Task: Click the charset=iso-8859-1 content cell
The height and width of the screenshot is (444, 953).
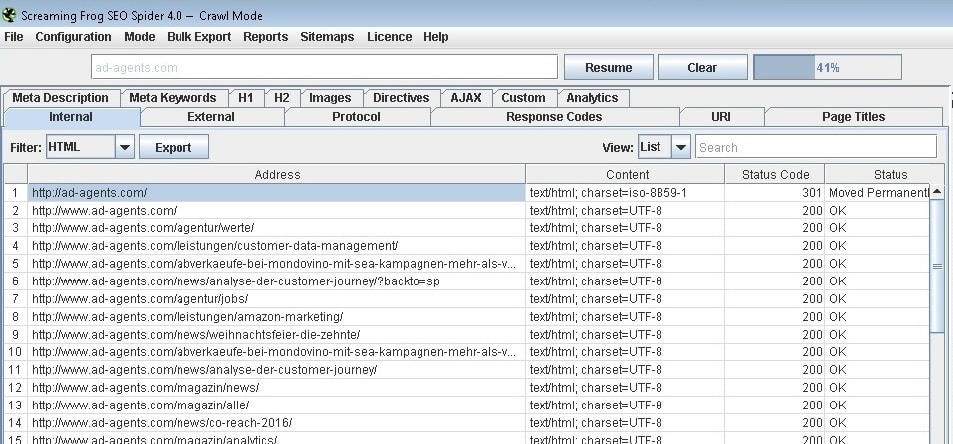Action: [x=625, y=193]
